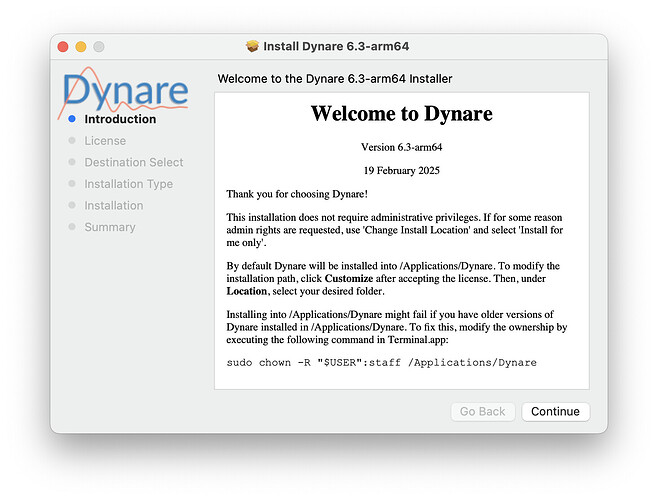Click 'Thank you for choosing Dynare!' text

click(297, 194)
